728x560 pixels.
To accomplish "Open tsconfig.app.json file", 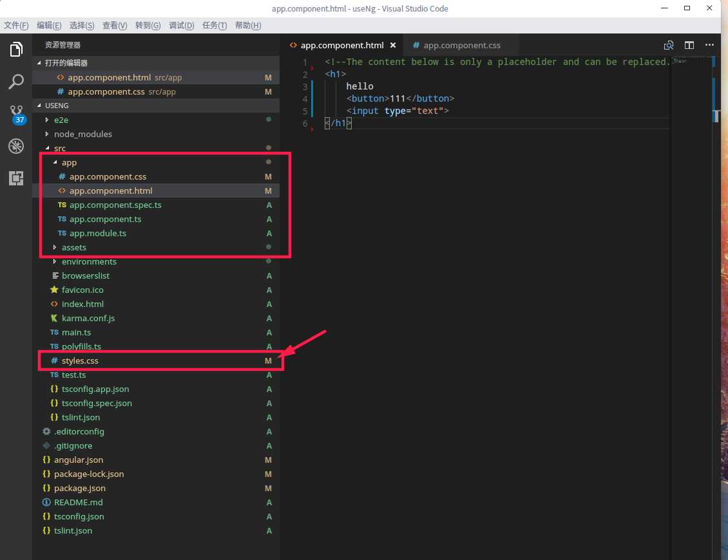I will (x=155, y=389).
